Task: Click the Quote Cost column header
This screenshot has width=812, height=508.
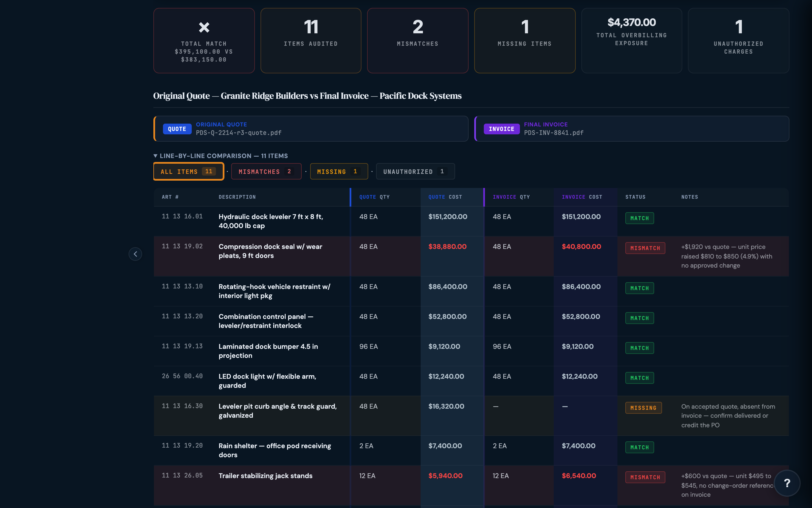Action: (445, 197)
